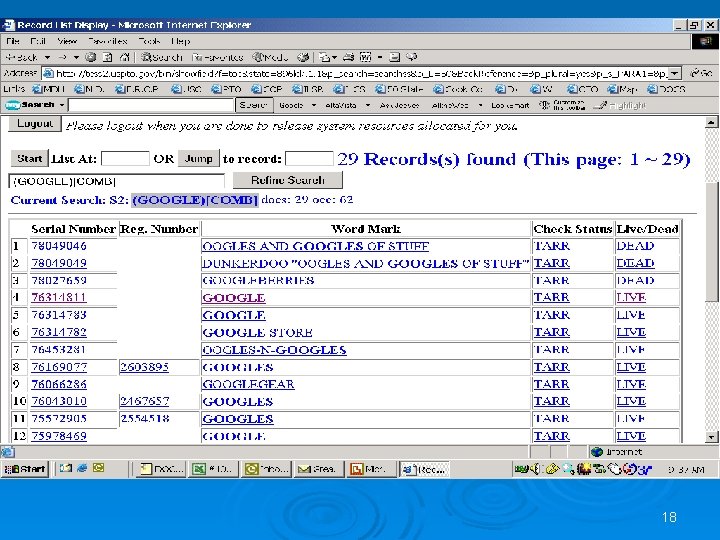Click the Forward arrow in the browser toolbar
This screenshot has width=720, height=540.
click(63, 57)
